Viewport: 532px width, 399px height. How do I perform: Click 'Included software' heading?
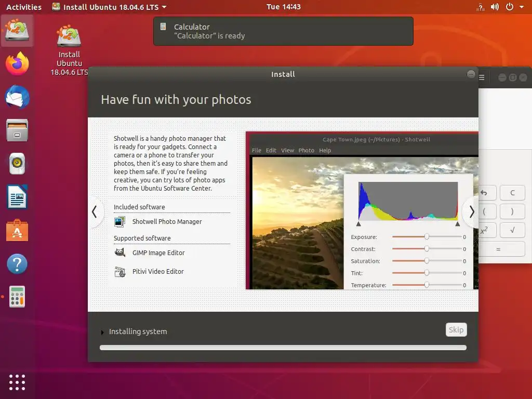139,207
